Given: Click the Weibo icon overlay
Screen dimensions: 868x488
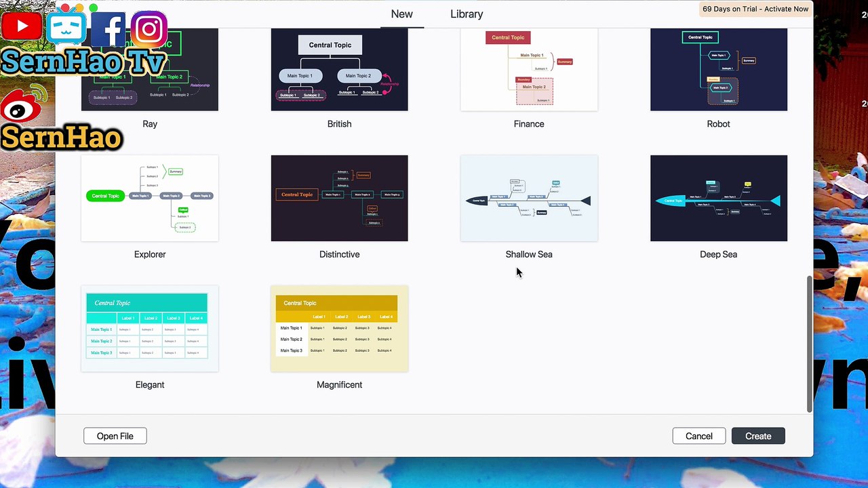Looking at the screenshot, I should pos(24,103).
